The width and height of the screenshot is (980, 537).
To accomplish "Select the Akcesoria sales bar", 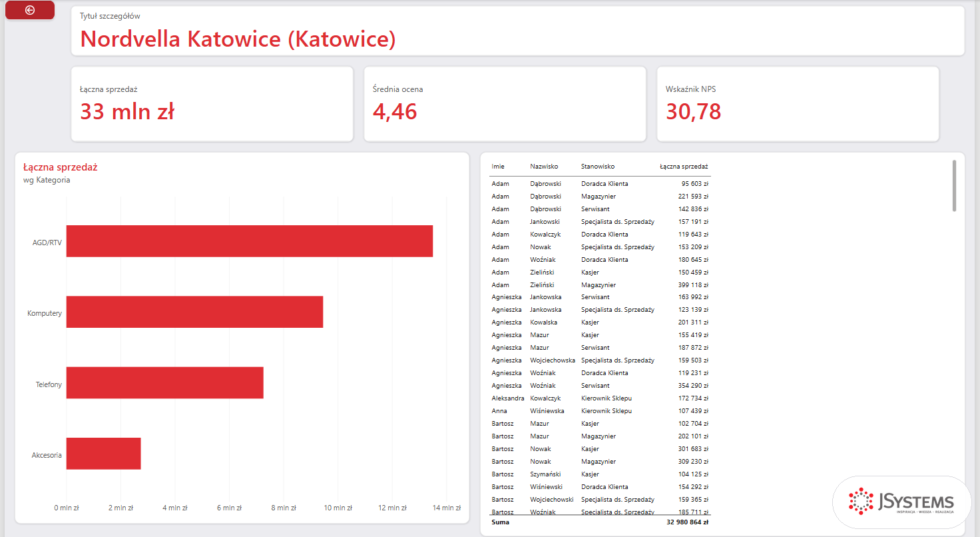I will (x=103, y=454).
